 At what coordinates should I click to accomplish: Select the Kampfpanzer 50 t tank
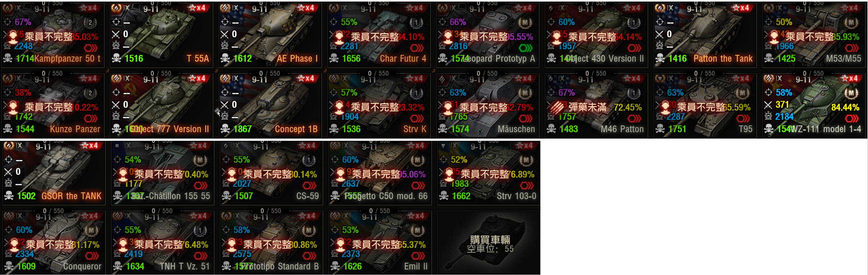tap(52, 35)
